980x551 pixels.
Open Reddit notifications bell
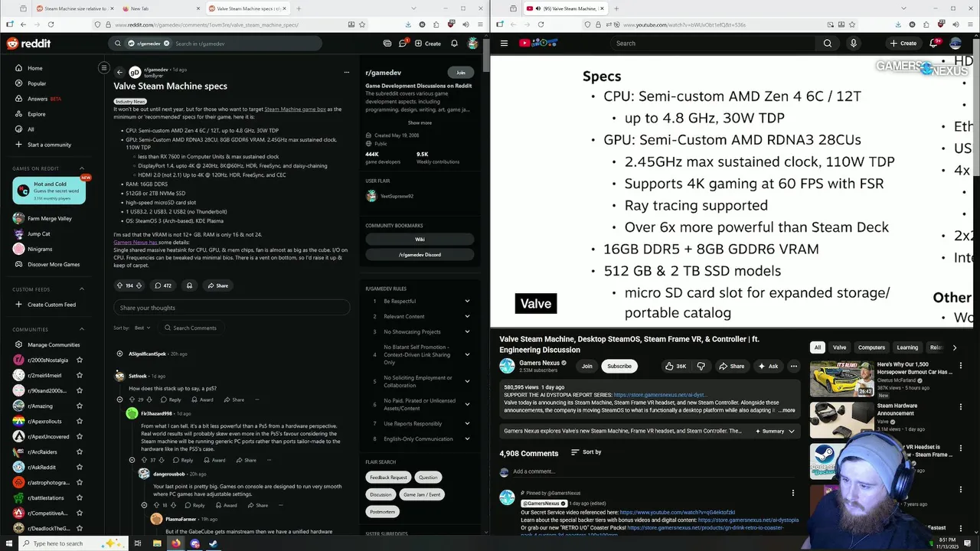pos(454,44)
